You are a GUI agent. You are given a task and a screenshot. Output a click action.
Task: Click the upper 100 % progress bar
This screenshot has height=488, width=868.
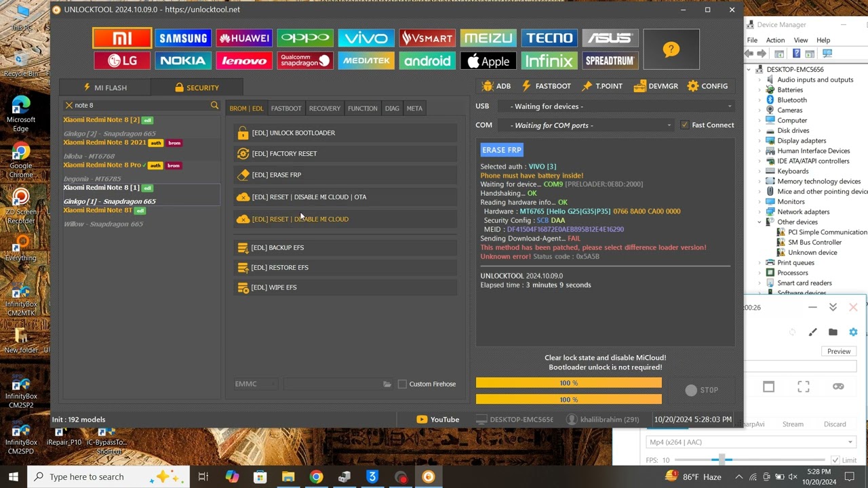tap(568, 383)
